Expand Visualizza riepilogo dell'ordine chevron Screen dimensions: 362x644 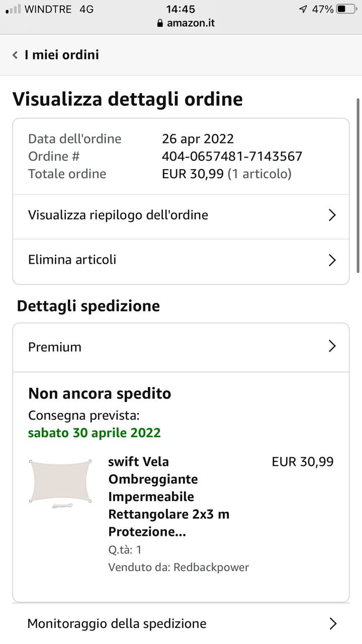tap(332, 215)
